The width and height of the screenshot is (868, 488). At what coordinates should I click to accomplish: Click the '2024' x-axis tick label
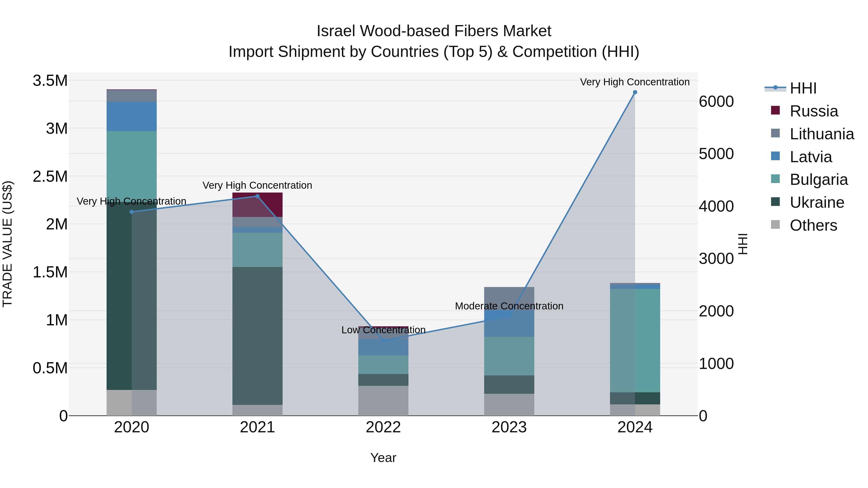coord(635,427)
